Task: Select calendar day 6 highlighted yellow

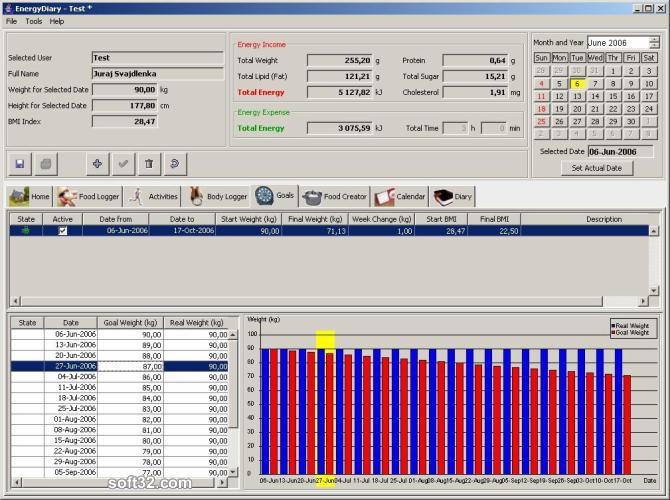Action: [x=577, y=84]
